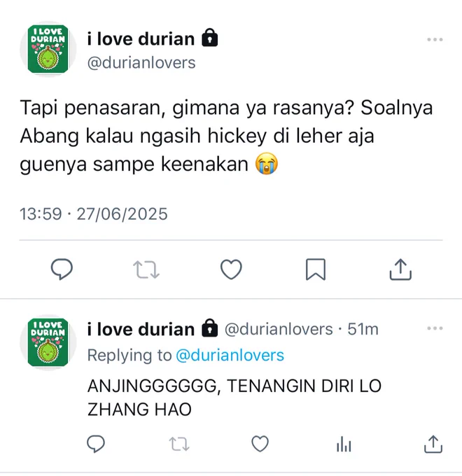Image resolution: width=462 pixels, height=476 pixels.
Task: Open the blue @durianlovers mention link
Action: pos(230,355)
